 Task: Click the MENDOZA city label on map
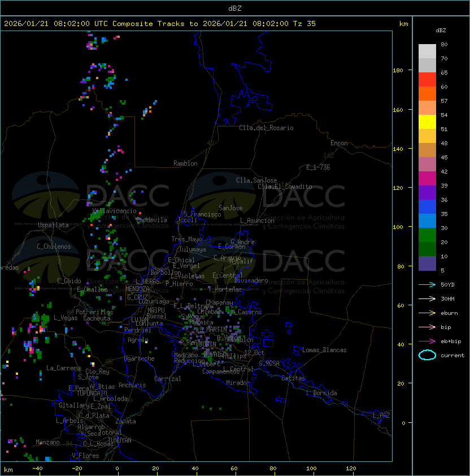tap(138, 289)
